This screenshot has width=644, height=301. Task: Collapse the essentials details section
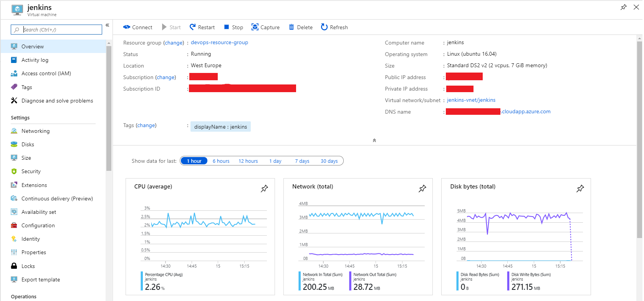pos(374,141)
